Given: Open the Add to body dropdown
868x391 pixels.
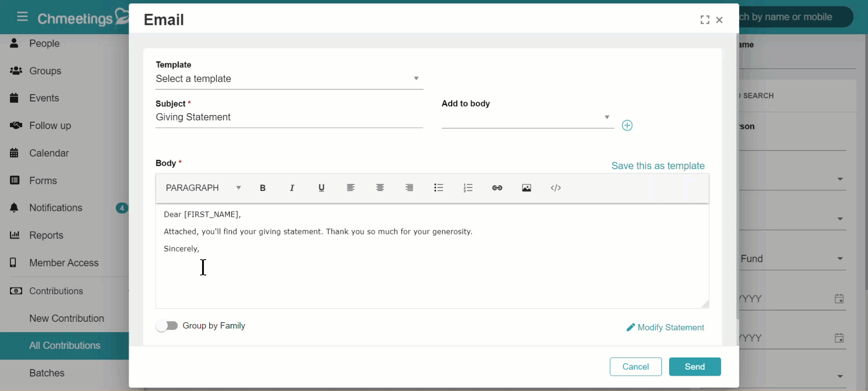Looking at the screenshot, I should pos(528,118).
